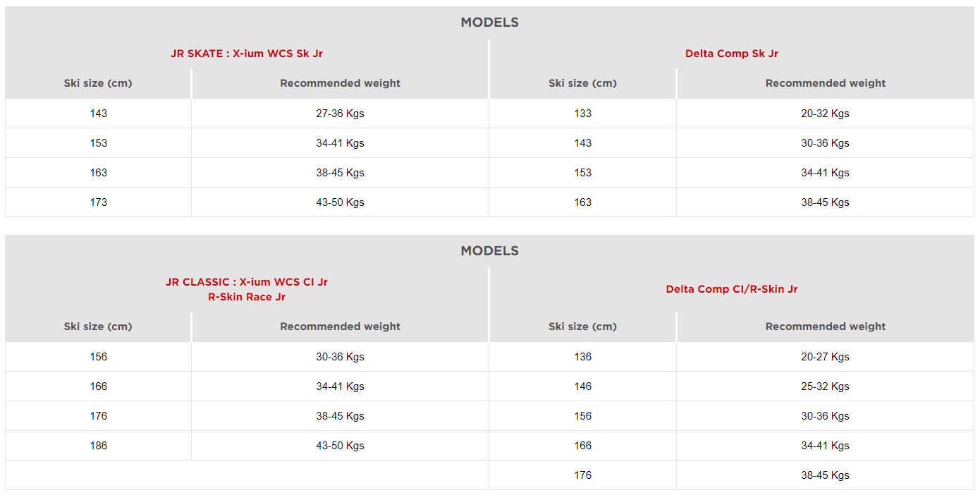Image resolution: width=980 pixels, height=500 pixels.
Task: Select the 173 ski size cell
Action: [99, 202]
